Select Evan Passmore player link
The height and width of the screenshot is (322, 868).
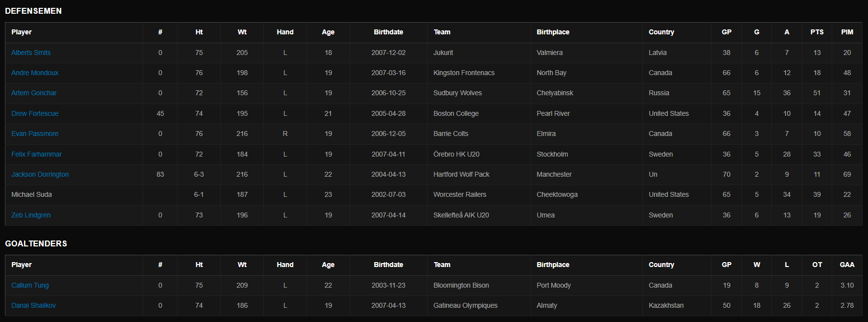pyautogui.click(x=35, y=134)
